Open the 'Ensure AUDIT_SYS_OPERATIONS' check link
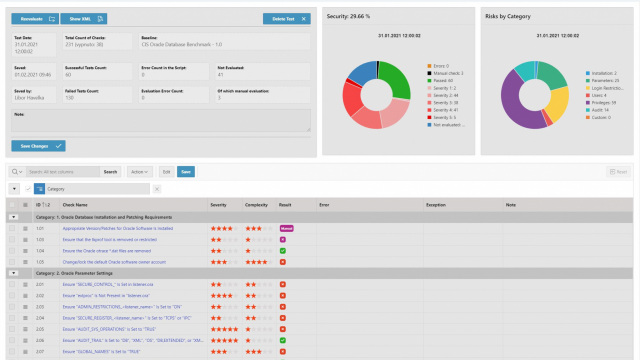The image size is (640, 360). [x=109, y=329]
